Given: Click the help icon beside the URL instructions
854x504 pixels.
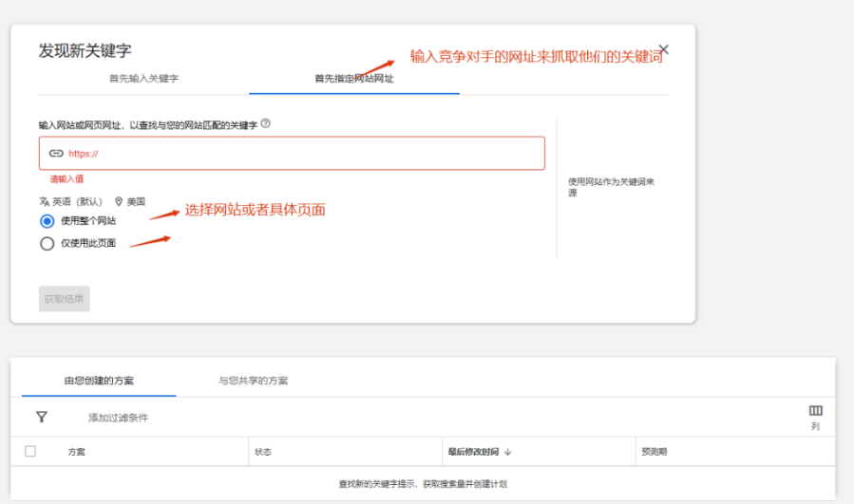Looking at the screenshot, I should (265, 123).
